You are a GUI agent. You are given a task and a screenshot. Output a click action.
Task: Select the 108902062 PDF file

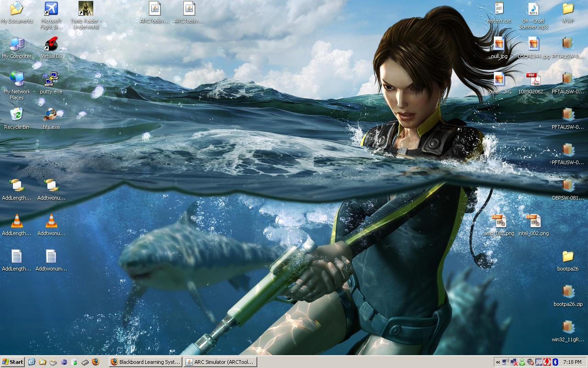coord(533,83)
